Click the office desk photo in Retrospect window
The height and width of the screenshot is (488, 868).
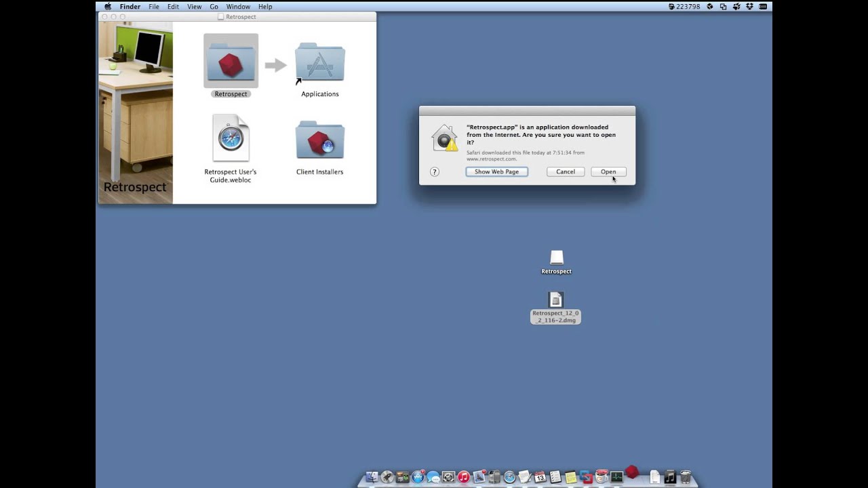(136, 113)
